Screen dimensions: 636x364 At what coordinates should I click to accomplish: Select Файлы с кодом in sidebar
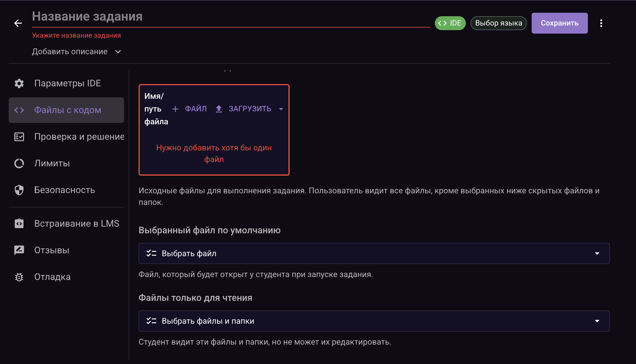point(66,110)
